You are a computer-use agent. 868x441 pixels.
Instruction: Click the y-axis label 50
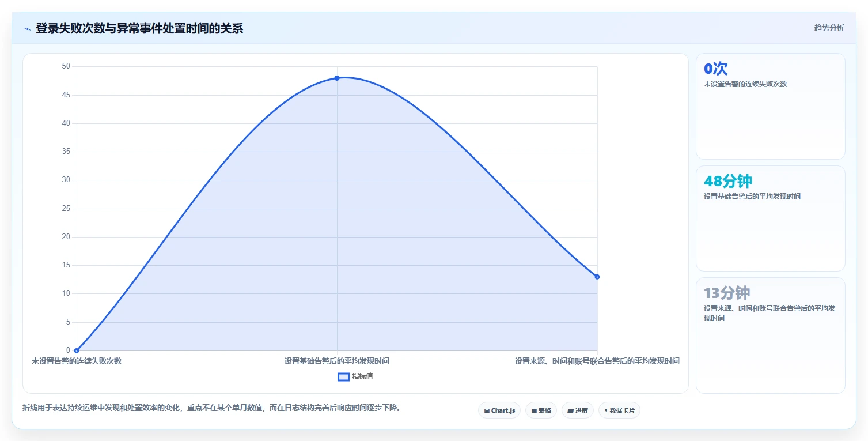(x=66, y=66)
